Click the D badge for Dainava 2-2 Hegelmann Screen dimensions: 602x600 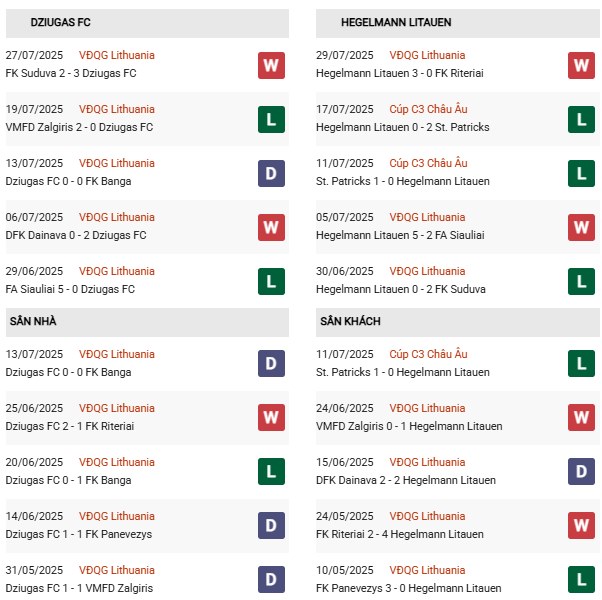tap(581, 471)
